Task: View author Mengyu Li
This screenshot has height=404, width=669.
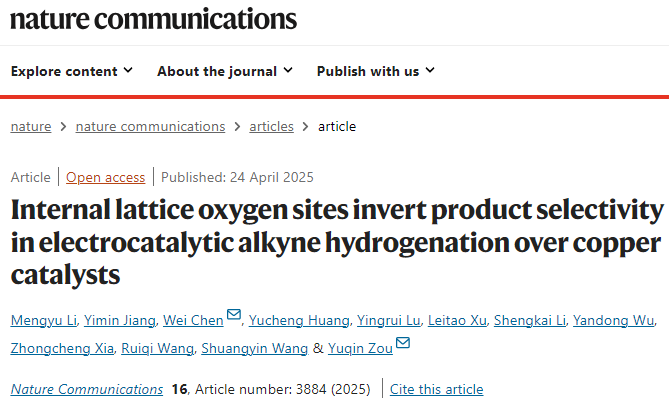Action: coord(44,320)
